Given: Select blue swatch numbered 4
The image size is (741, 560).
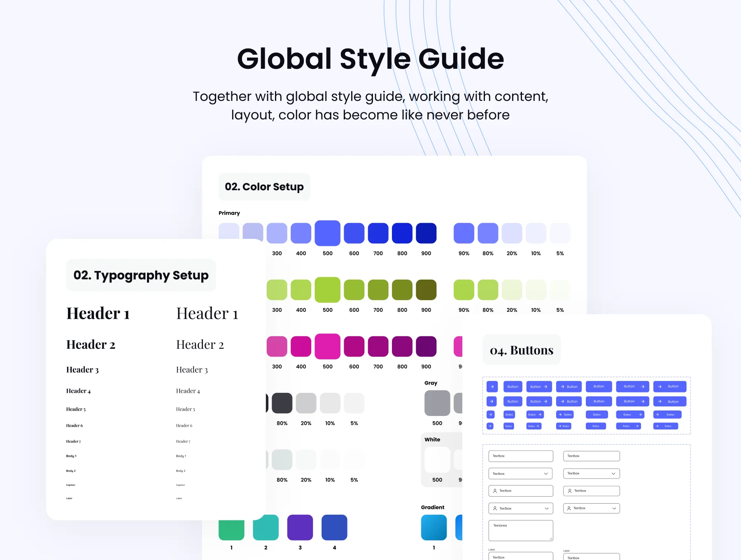Looking at the screenshot, I should click(334, 527).
